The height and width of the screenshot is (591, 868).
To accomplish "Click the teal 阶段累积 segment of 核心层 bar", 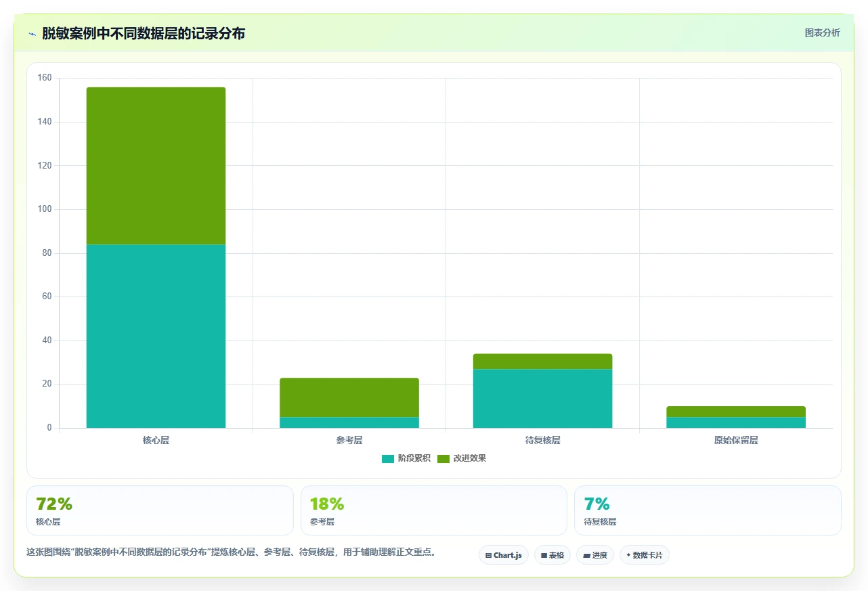I will tap(156, 336).
